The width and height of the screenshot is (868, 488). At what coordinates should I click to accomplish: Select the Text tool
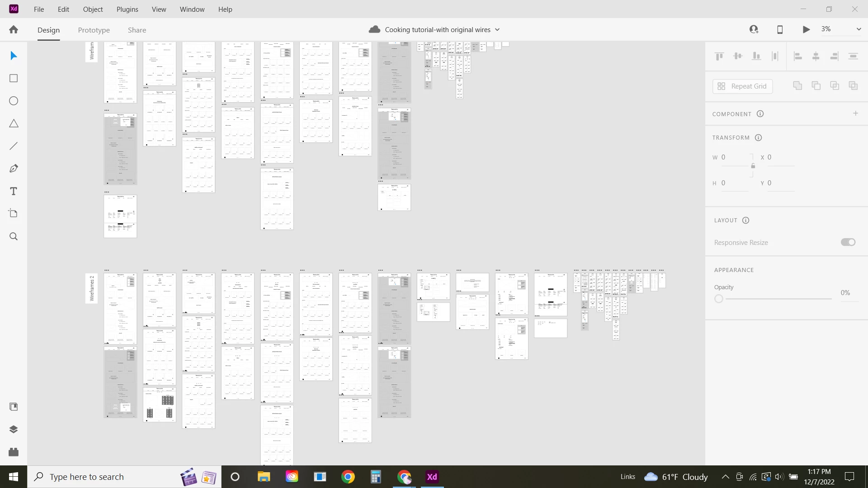pos(14,191)
